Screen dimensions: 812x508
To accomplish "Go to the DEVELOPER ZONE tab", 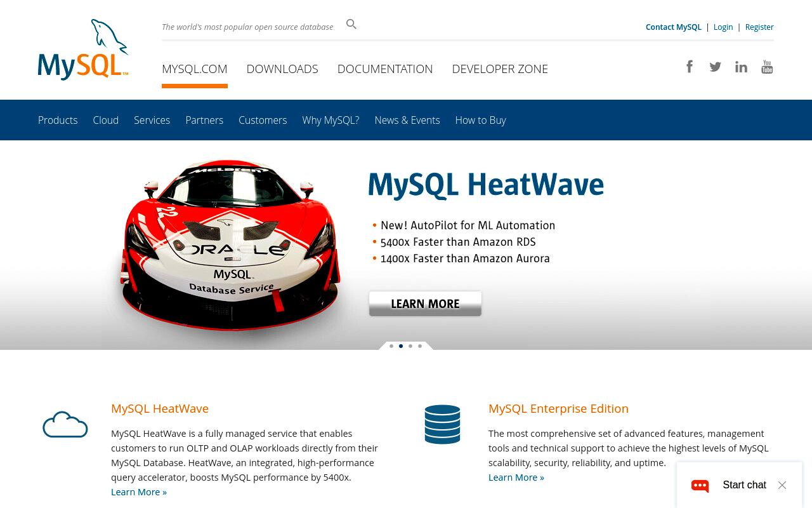I will 500,69.
